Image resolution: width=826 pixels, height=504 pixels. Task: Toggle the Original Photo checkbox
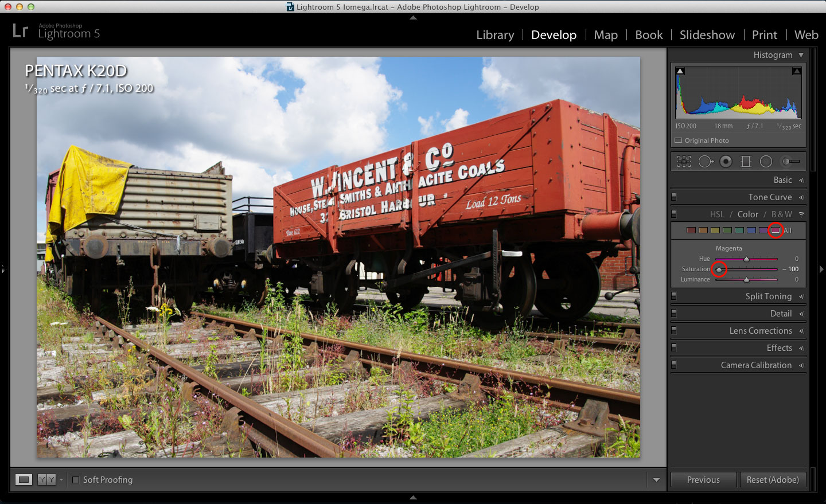pos(679,140)
